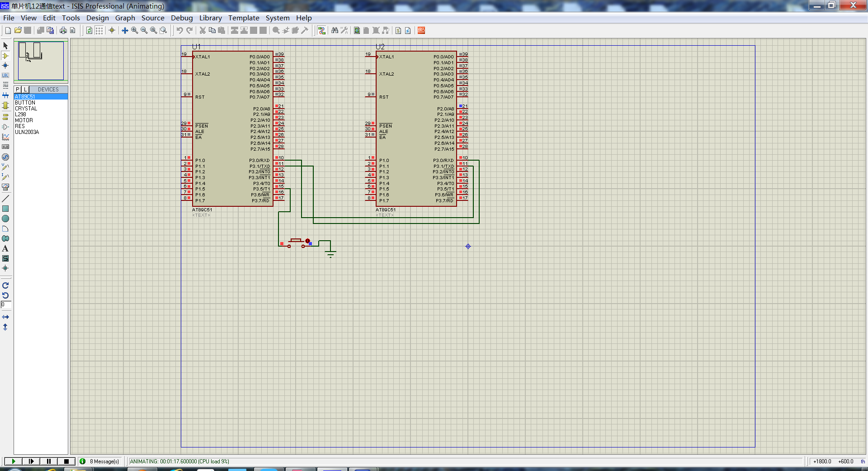The height and width of the screenshot is (471, 868).
Task: Select the Tape Recorder tool
Action: (5, 147)
